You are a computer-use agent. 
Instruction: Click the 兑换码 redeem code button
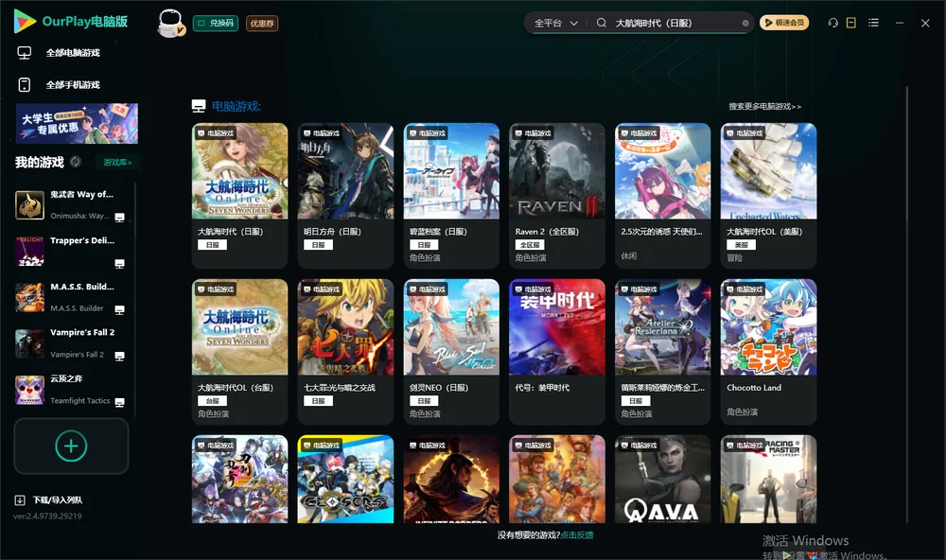pos(216,23)
